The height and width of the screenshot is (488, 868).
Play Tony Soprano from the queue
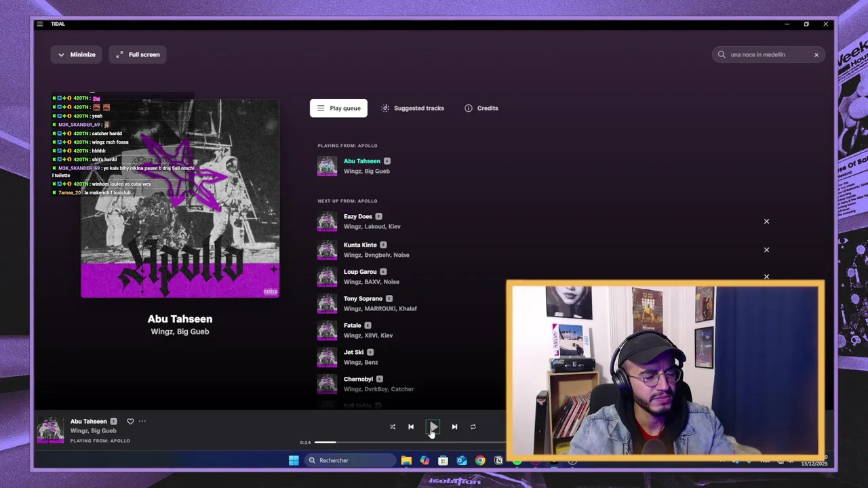point(363,299)
